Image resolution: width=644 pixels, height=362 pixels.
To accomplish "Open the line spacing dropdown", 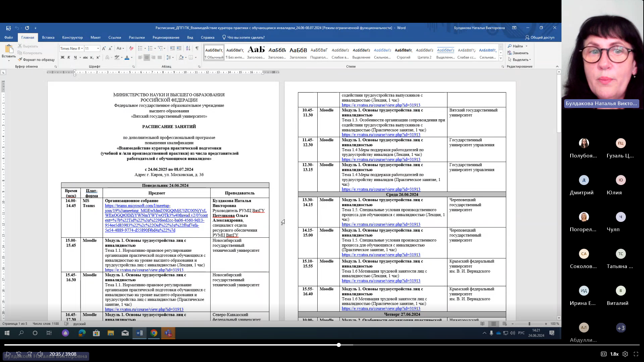I will tap(170, 58).
